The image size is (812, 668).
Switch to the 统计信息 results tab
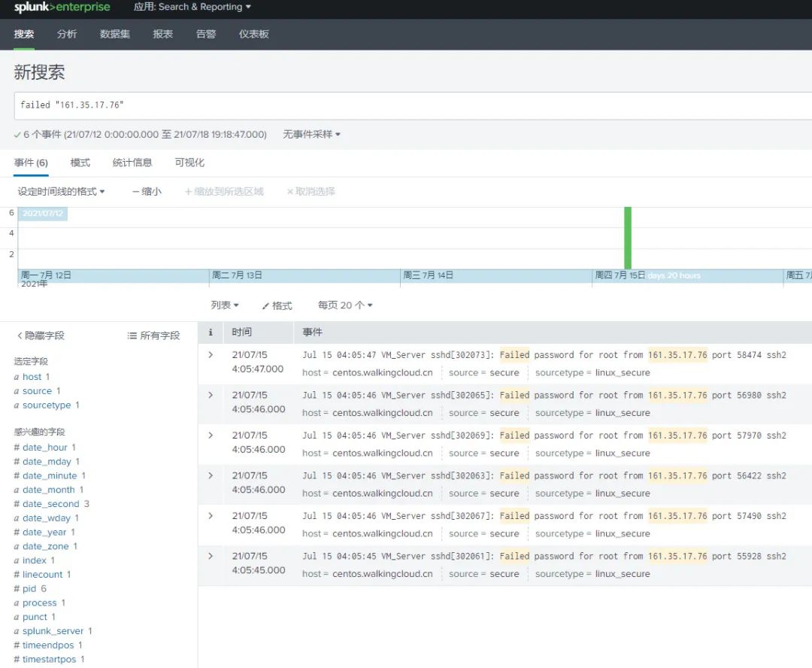pyautogui.click(x=132, y=162)
